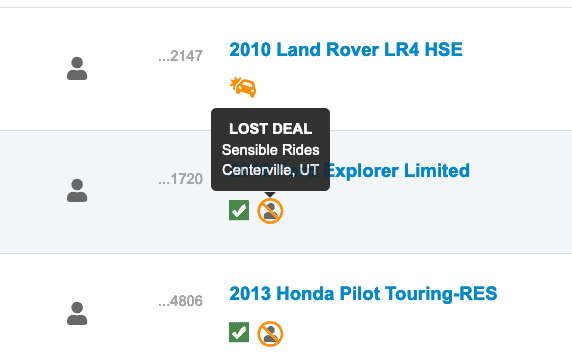Select person icon beside the Land Rover listing

point(77,68)
